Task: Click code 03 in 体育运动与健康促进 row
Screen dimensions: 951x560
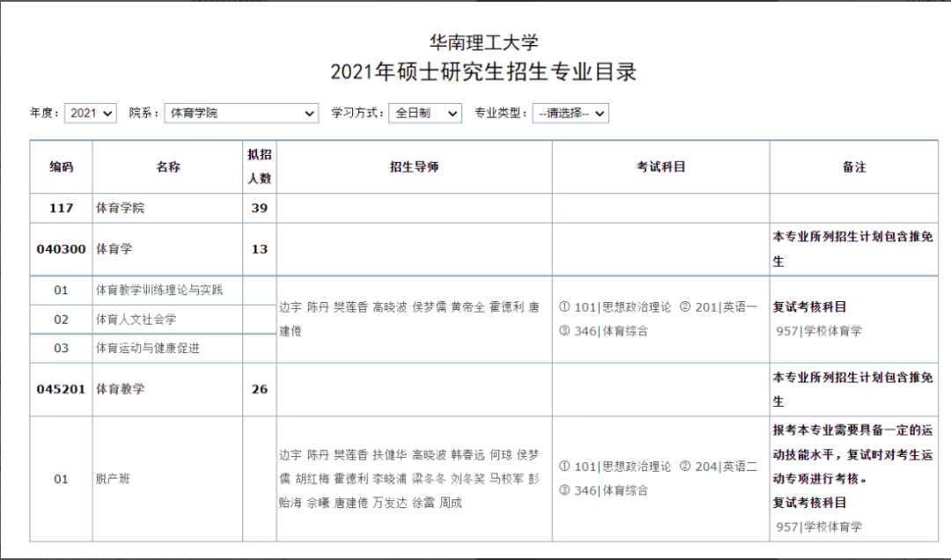Action: (62, 349)
